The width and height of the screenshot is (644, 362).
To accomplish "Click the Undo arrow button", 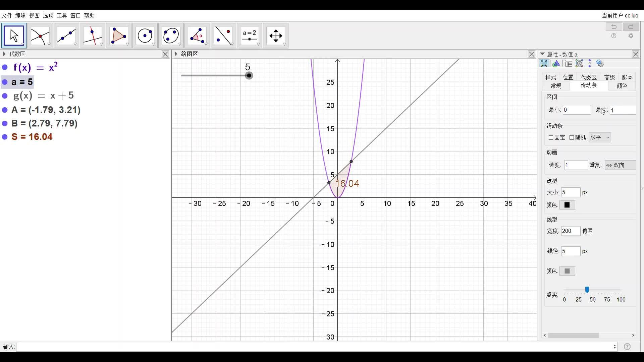I will pos(614,27).
